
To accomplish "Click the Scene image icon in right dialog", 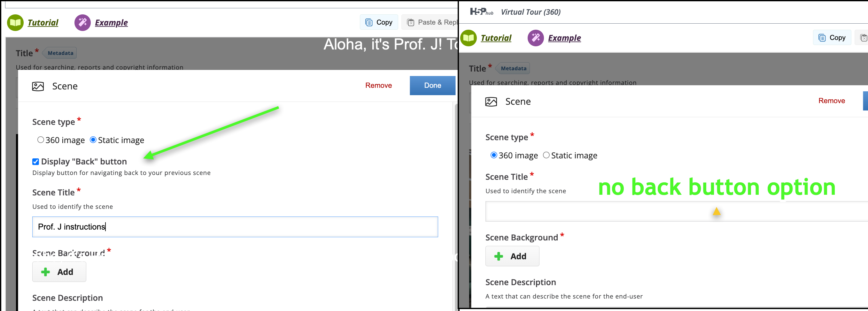I will coord(491,102).
